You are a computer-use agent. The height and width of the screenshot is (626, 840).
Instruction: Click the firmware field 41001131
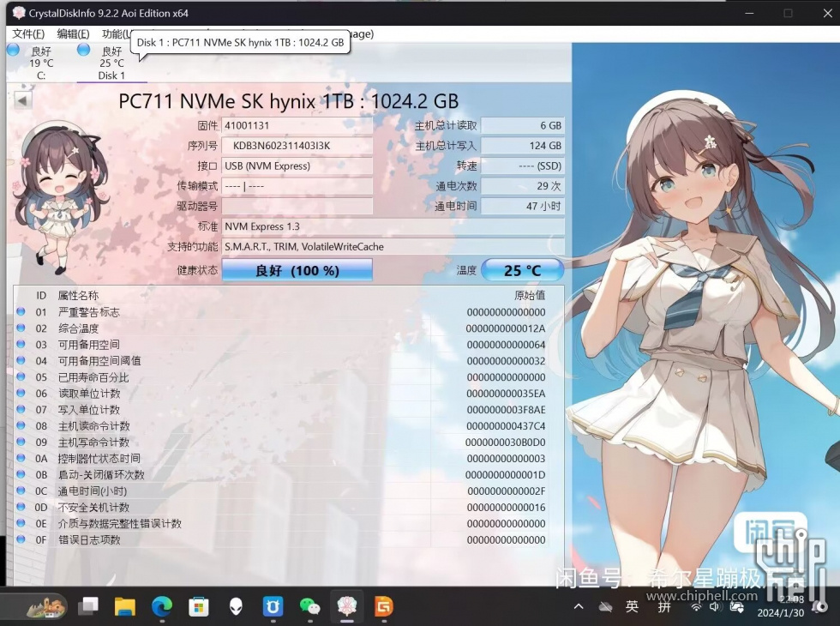tap(297, 125)
